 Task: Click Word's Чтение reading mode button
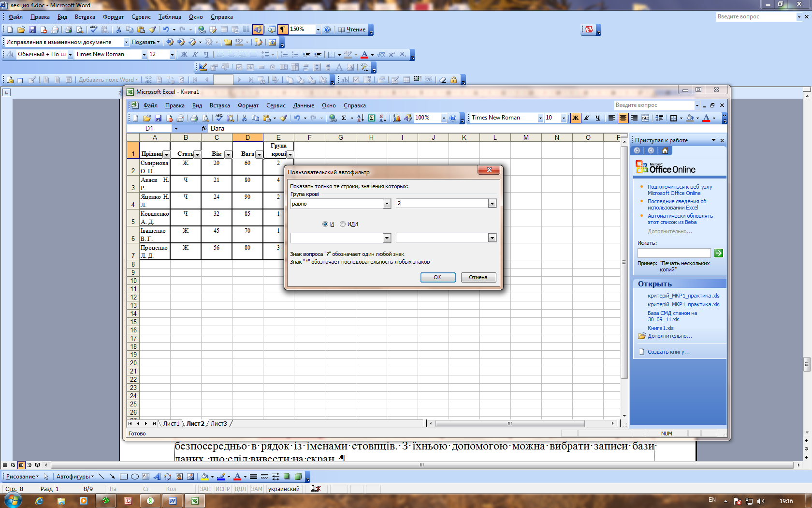(352, 30)
